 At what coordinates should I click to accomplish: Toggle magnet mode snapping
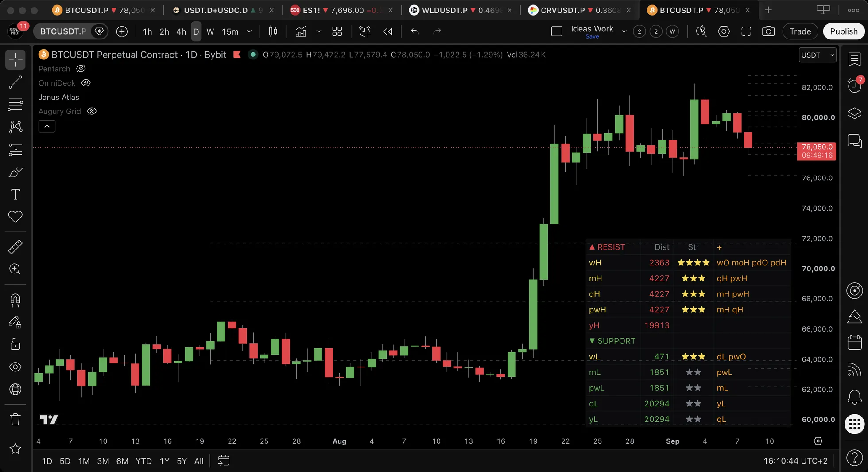[x=15, y=300]
